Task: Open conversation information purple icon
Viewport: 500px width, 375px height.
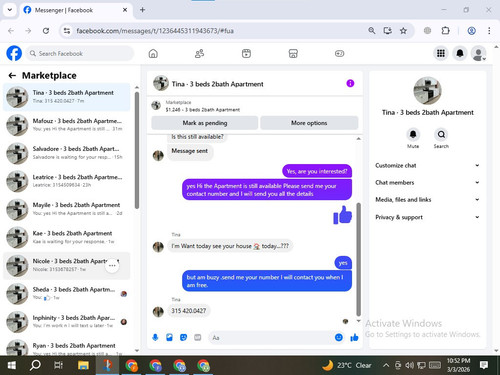Action: click(350, 83)
